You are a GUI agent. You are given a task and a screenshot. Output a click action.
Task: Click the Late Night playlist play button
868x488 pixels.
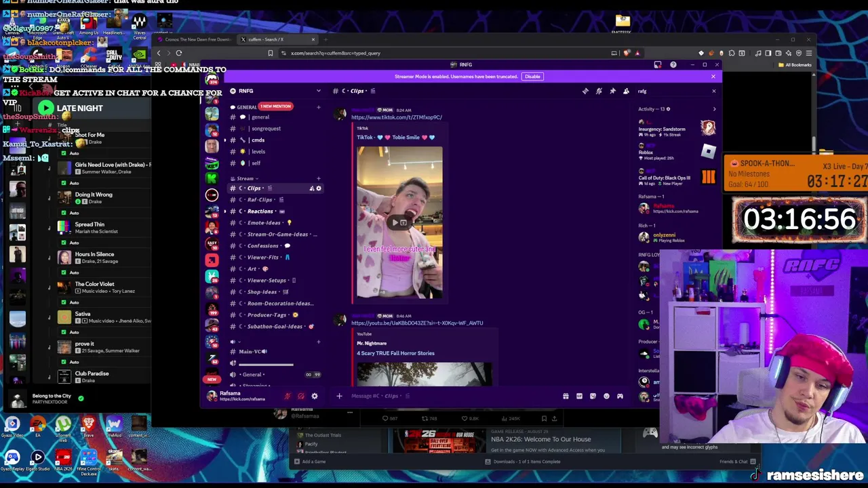click(45, 108)
